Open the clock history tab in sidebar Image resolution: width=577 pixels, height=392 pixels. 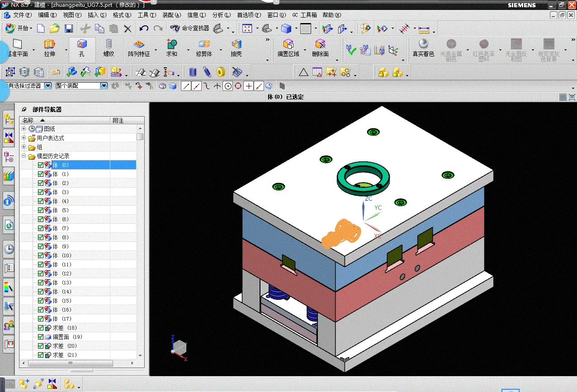9,249
